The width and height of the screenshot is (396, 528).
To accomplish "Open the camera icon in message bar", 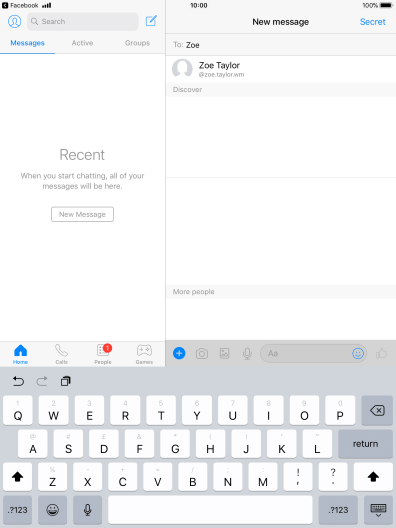I will 202,354.
